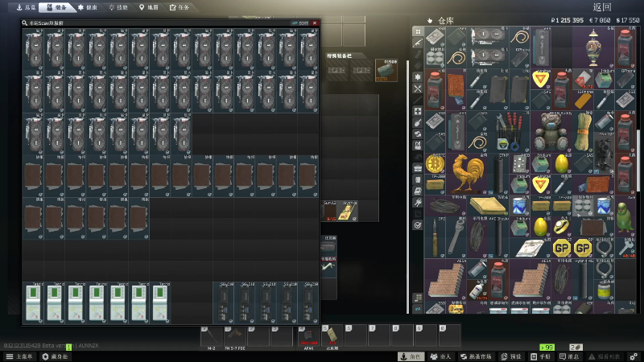This screenshot has height=362, width=644.
Task: Filter stash by weapons rifle icon
Action: tap(418, 43)
